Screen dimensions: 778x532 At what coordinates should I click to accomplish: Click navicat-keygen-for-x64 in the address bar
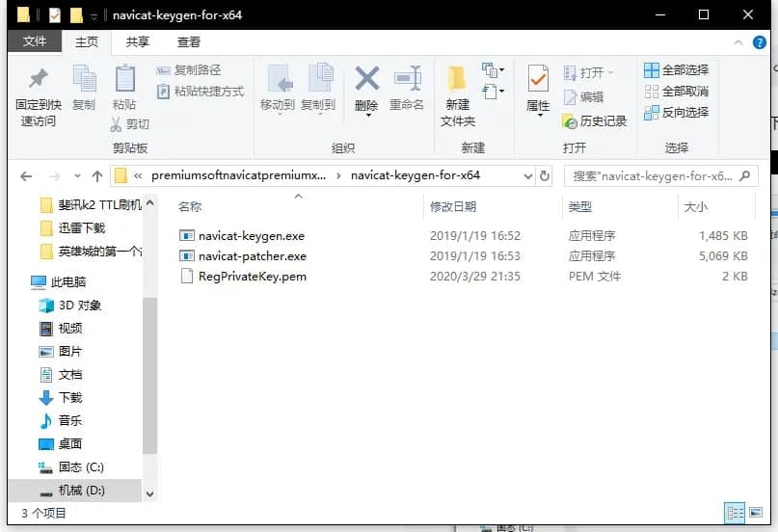(x=416, y=175)
